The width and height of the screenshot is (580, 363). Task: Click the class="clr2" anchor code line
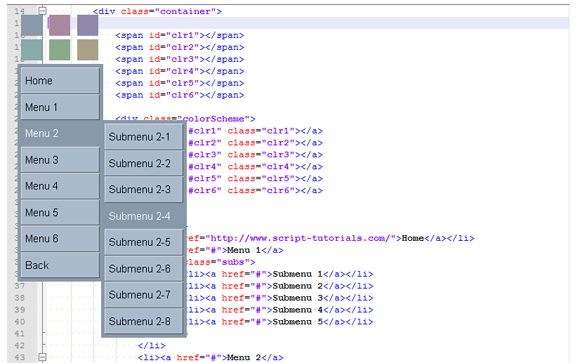coord(255,143)
